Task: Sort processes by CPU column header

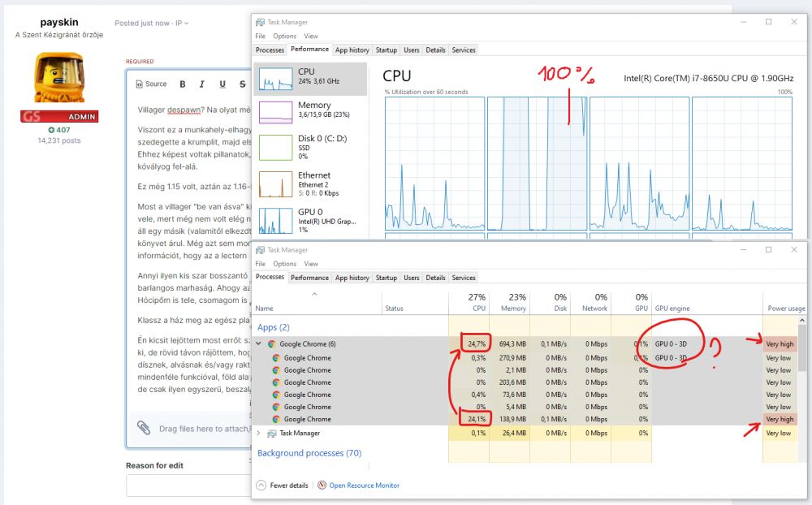Action: (469, 303)
